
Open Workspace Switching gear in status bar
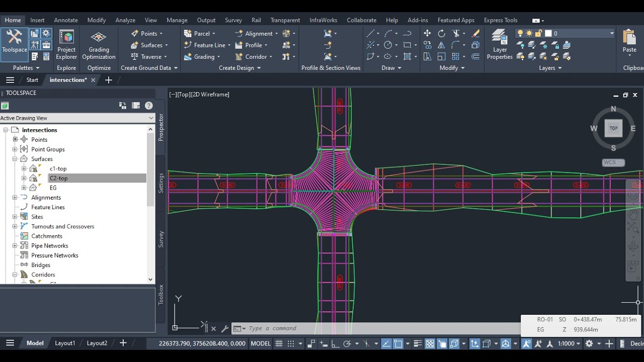pyautogui.click(x=589, y=343)
